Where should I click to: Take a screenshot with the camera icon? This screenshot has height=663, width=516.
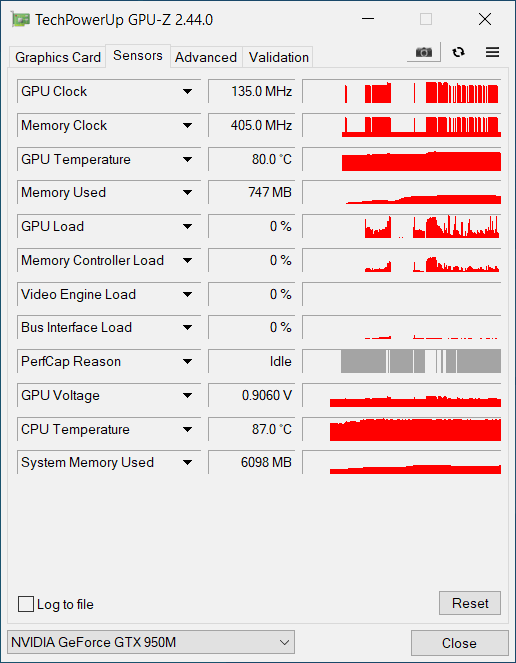point(424,52)
